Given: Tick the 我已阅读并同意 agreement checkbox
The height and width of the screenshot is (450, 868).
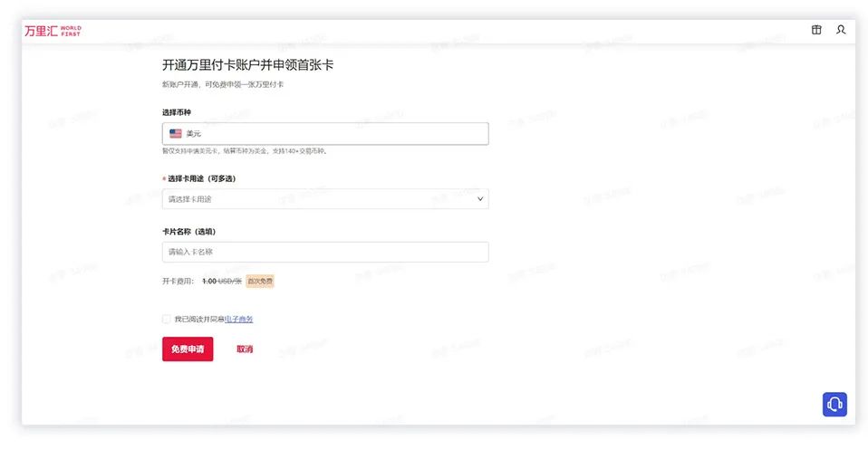Looking at the screenshot, I should pyautogui.click(x=166, y=319).
